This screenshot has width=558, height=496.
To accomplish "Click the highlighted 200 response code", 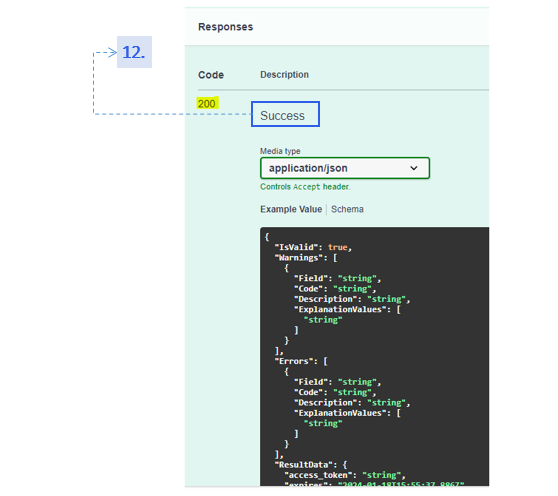I will [x=207, y=104].
